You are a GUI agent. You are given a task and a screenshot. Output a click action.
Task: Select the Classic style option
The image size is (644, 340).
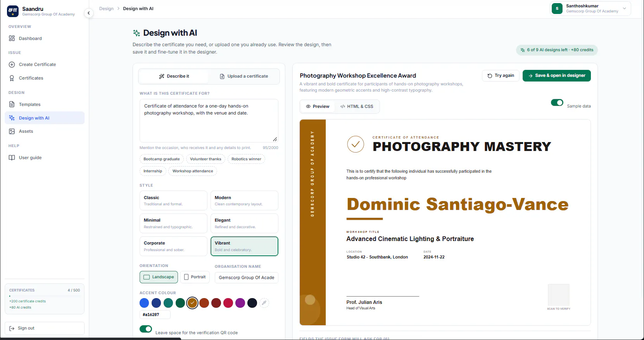(x=173, y=201)
